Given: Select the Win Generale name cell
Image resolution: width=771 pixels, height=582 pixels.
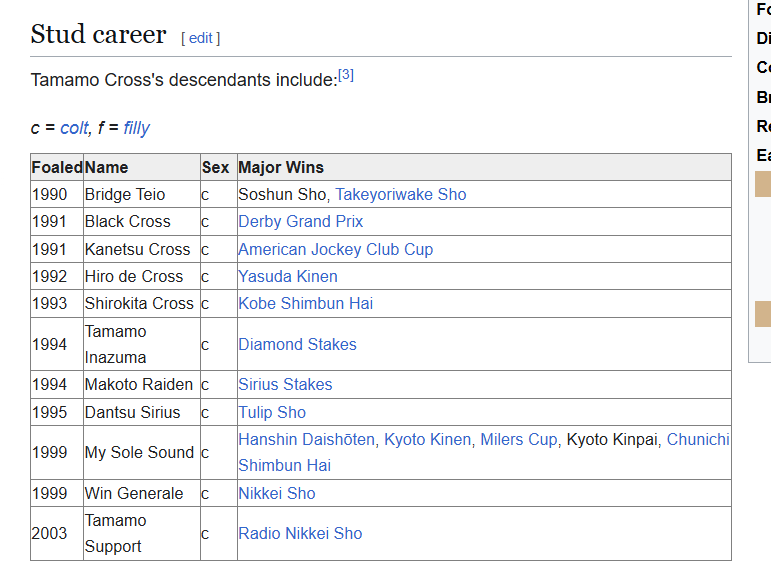Looking at the screenshot, I should [x=142, y=493].
